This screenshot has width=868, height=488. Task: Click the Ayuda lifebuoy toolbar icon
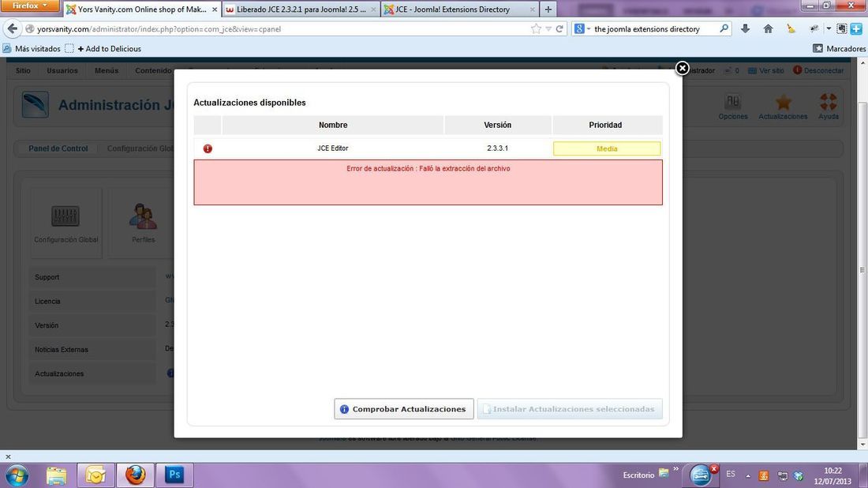click(x=828, y=107)
